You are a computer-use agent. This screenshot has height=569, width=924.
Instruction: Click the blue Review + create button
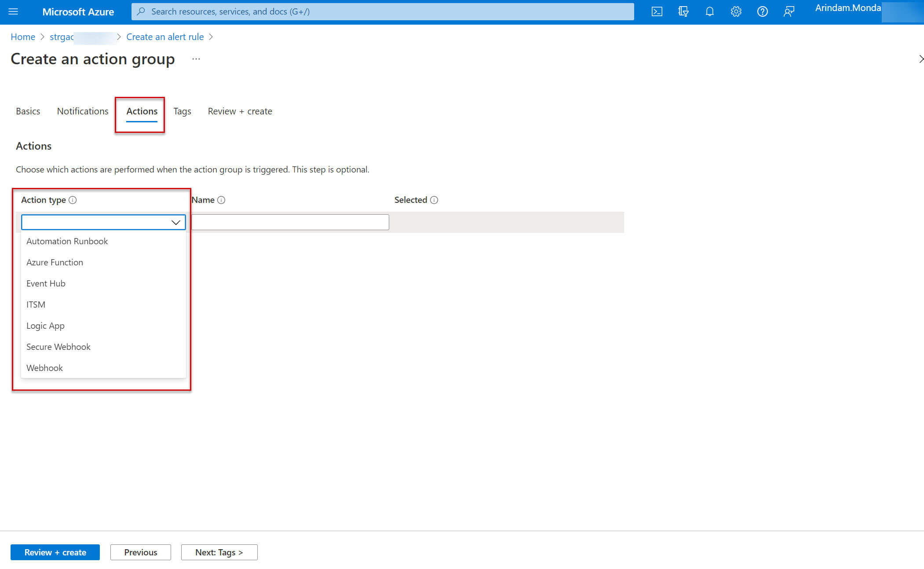tap(55, 552)
